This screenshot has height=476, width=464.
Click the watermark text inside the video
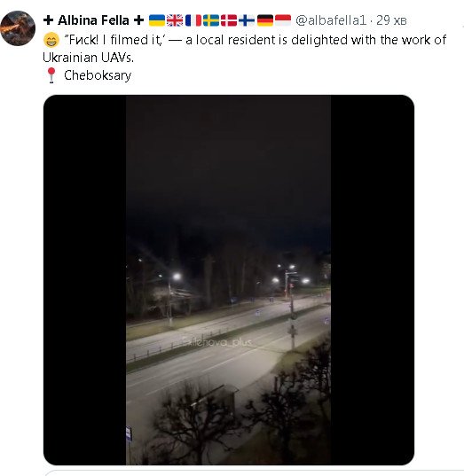pyautogui.click(x=217, y=342)
